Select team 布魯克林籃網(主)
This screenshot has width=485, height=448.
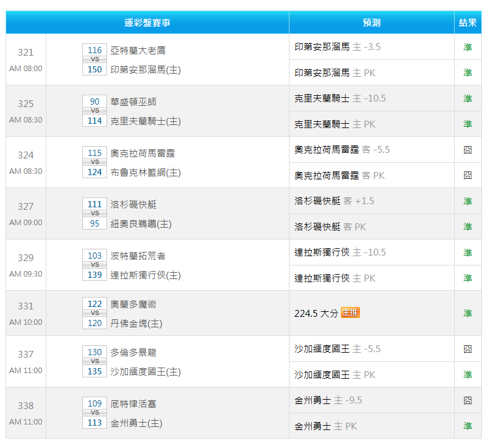(x=145, y=172)
